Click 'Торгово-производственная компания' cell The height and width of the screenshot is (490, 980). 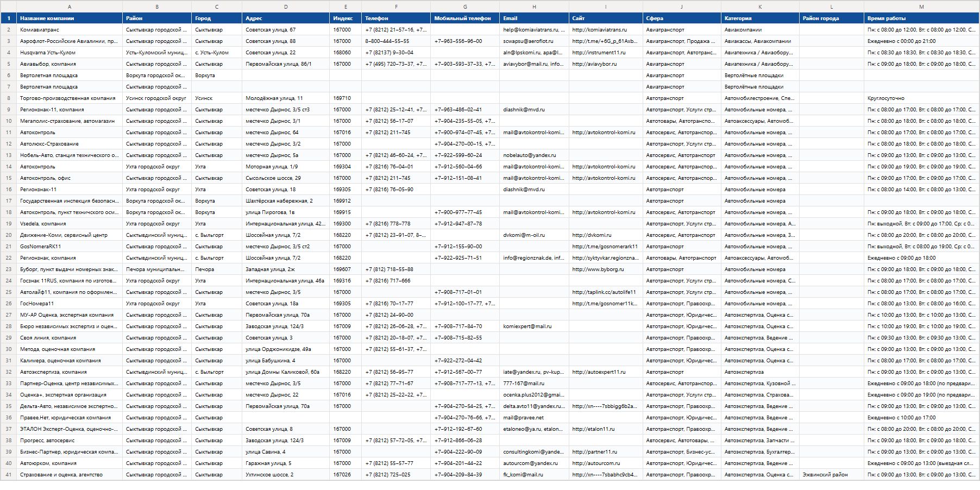coord(70,98)
